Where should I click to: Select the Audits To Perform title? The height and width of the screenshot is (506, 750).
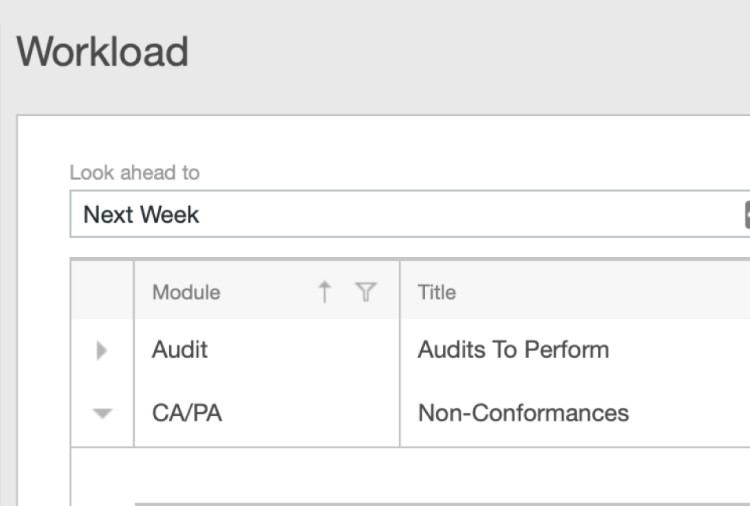(513, 350)
